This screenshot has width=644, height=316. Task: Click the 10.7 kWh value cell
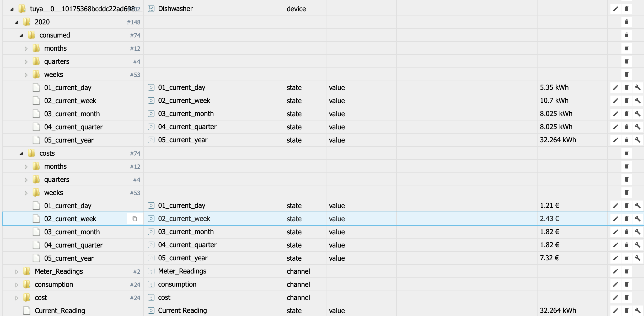(554, 101)
